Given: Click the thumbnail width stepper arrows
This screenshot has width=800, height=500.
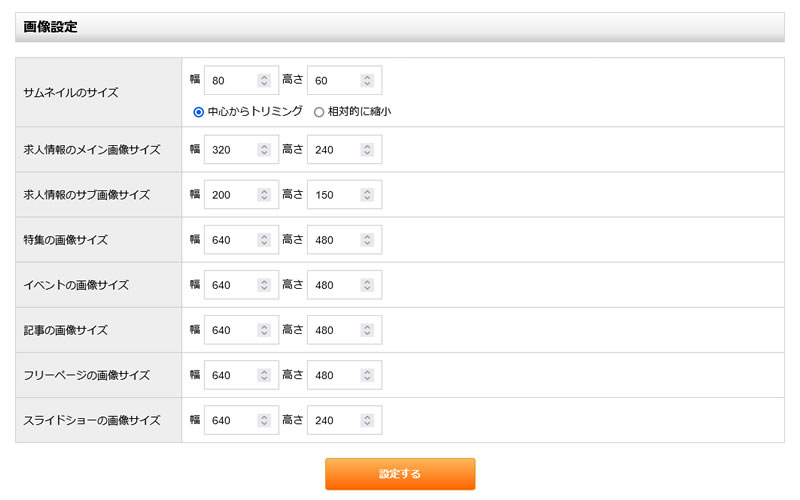Looking at the screenshot, I should 264,80.
